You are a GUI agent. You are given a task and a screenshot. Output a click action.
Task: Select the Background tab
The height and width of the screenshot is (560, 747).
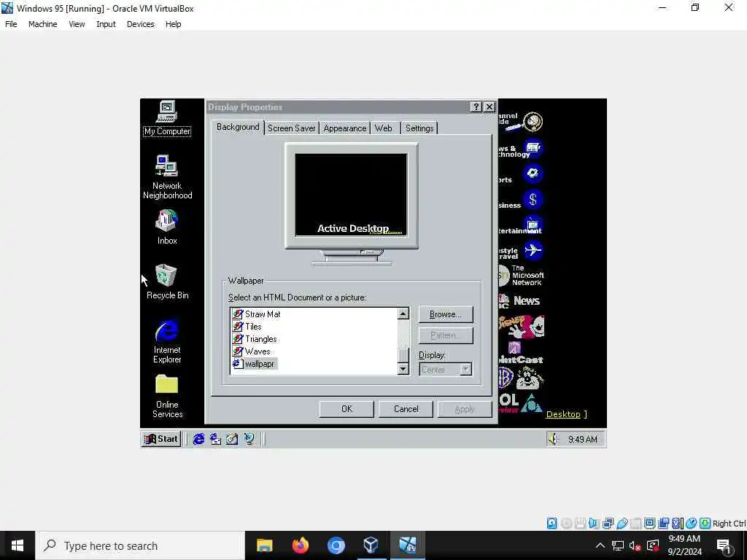coord(238,127)
